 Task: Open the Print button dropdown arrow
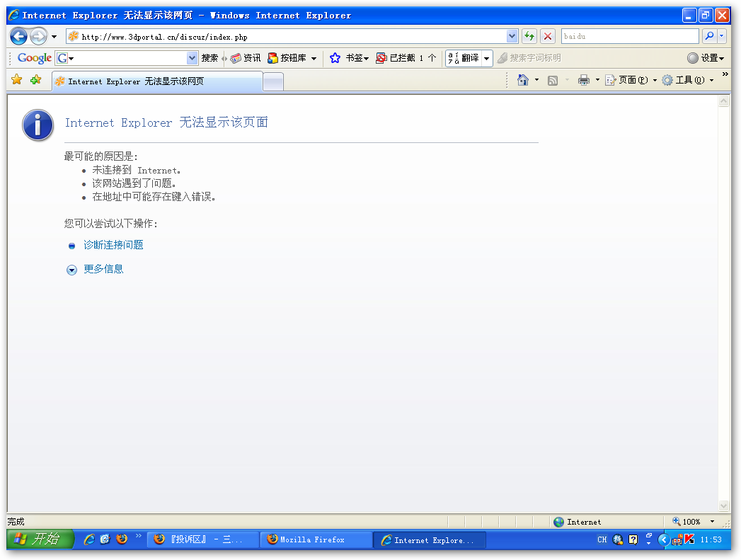coord(597,80)
